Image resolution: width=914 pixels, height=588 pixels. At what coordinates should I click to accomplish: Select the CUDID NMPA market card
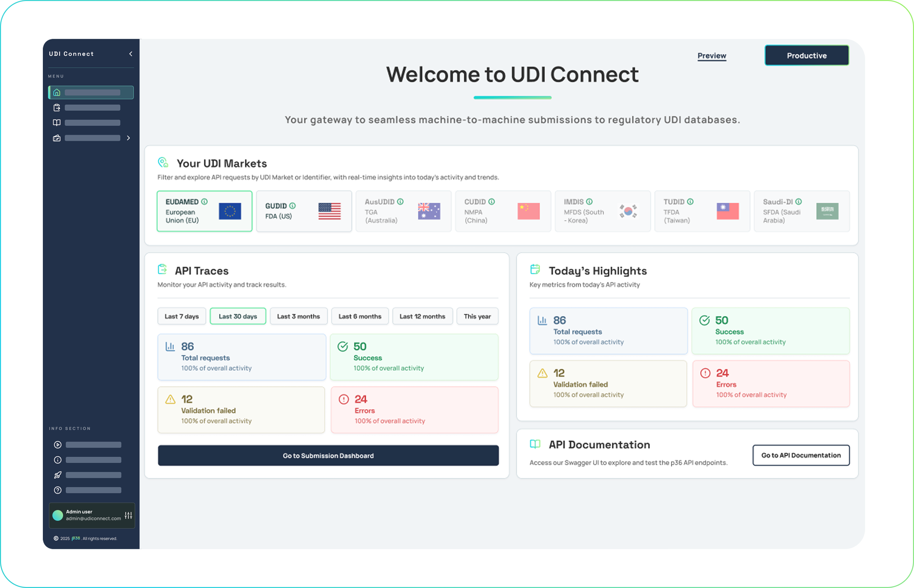pos(503,211)
